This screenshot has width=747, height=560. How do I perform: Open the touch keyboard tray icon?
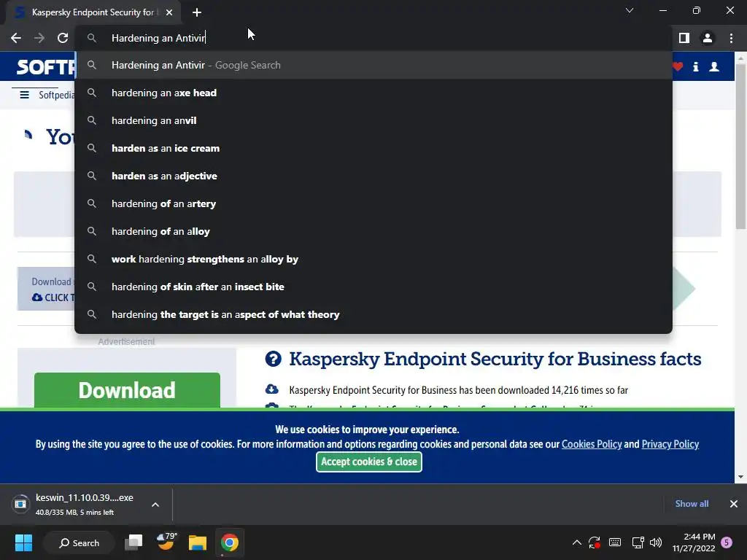pos(614,542)
